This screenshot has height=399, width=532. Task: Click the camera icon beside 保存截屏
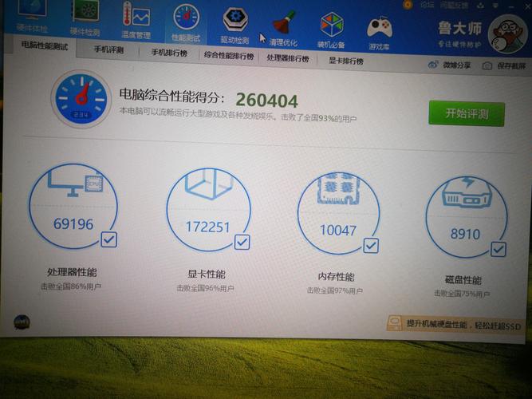point(487,65)
